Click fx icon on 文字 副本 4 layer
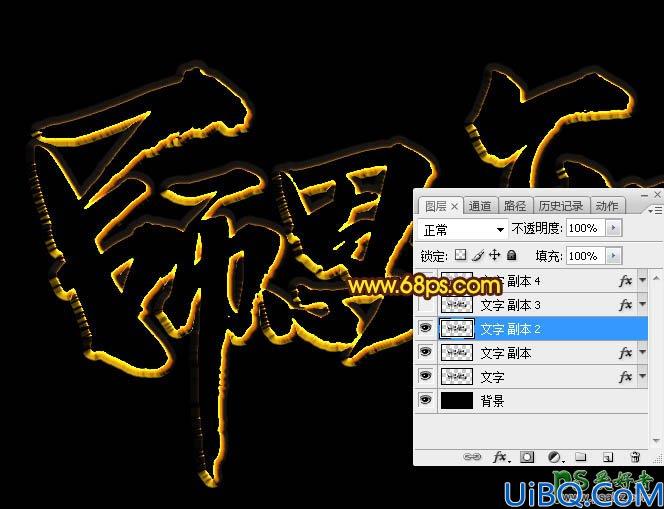Image resolution: width=664 pixels, height=509 pixels. (x=625, y=281)
